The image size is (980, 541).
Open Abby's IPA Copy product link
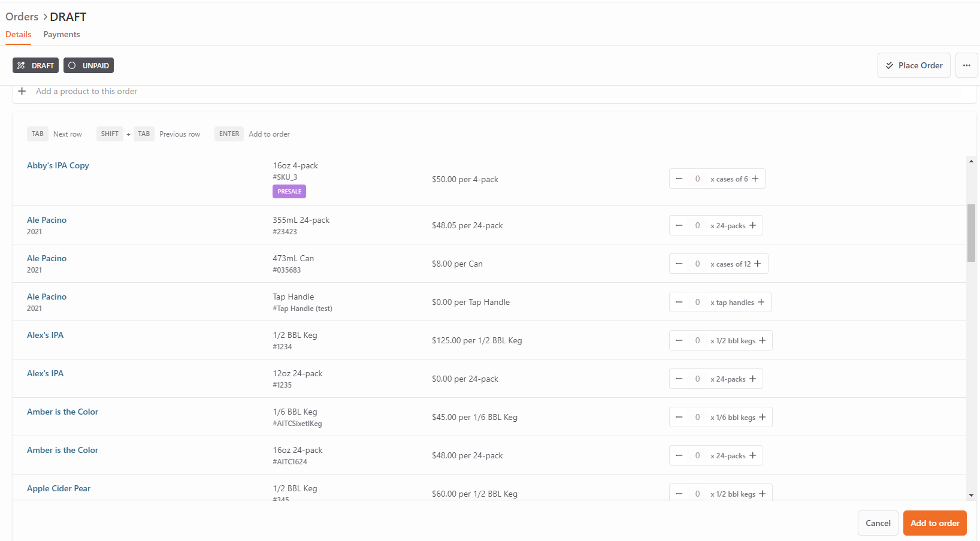[58, 165]
